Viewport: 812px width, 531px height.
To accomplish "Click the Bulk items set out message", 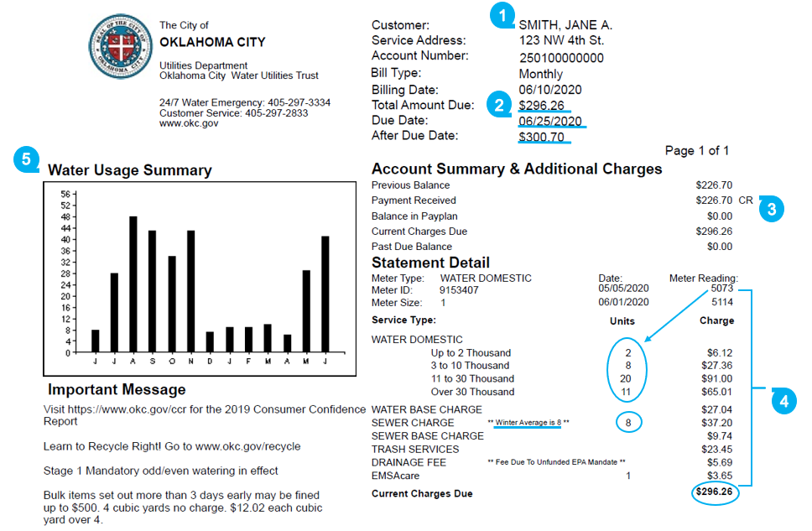I will click(183, 508).
